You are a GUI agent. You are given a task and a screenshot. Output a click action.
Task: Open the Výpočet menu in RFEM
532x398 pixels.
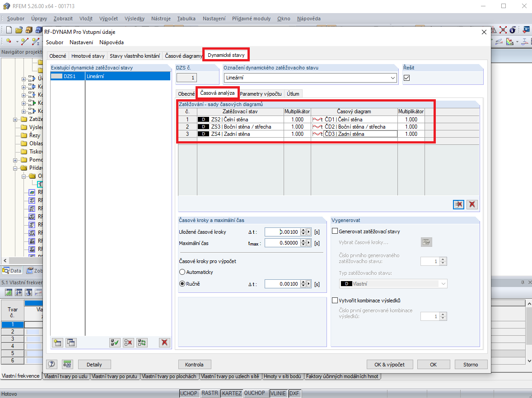108,19
